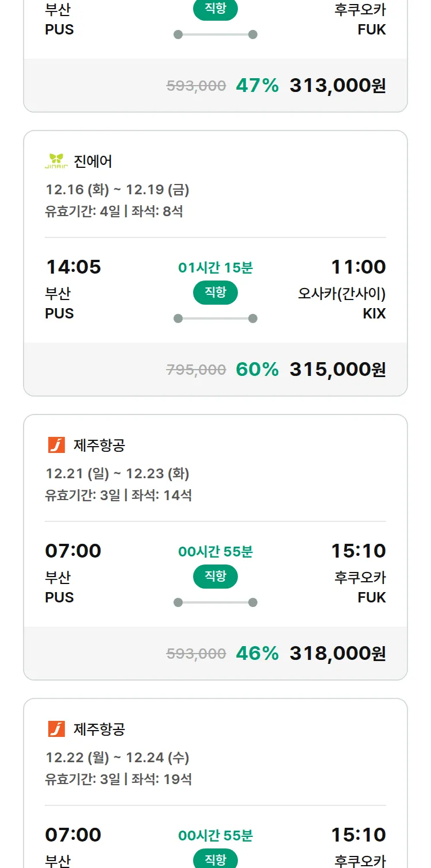Click the 60% discount label

(257, 369)
